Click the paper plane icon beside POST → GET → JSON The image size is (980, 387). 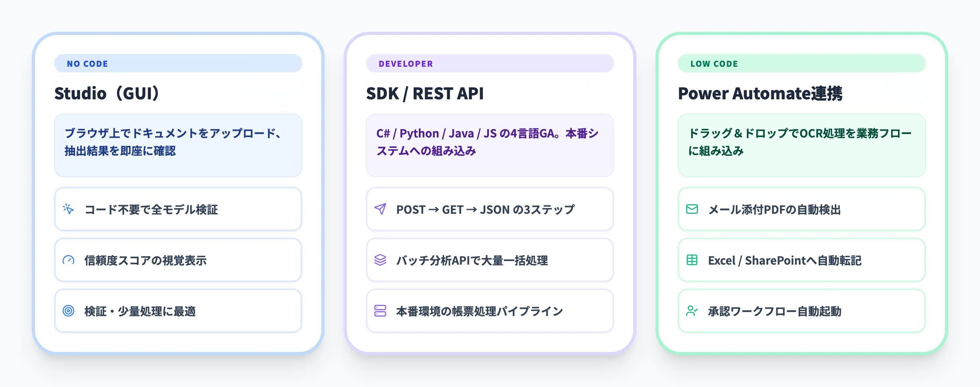click(380, 209)
